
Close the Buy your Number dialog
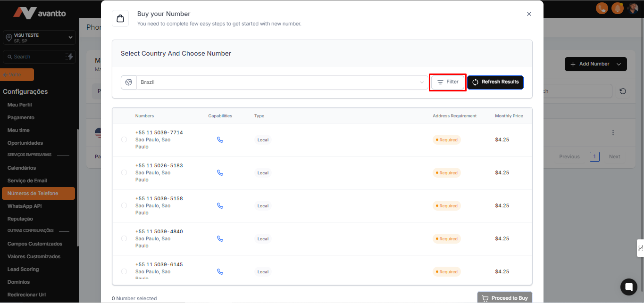(529, 14)
